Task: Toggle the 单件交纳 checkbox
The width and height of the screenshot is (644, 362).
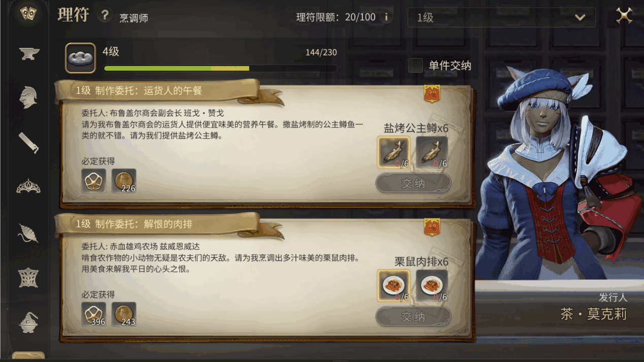Action: point(416,65)
